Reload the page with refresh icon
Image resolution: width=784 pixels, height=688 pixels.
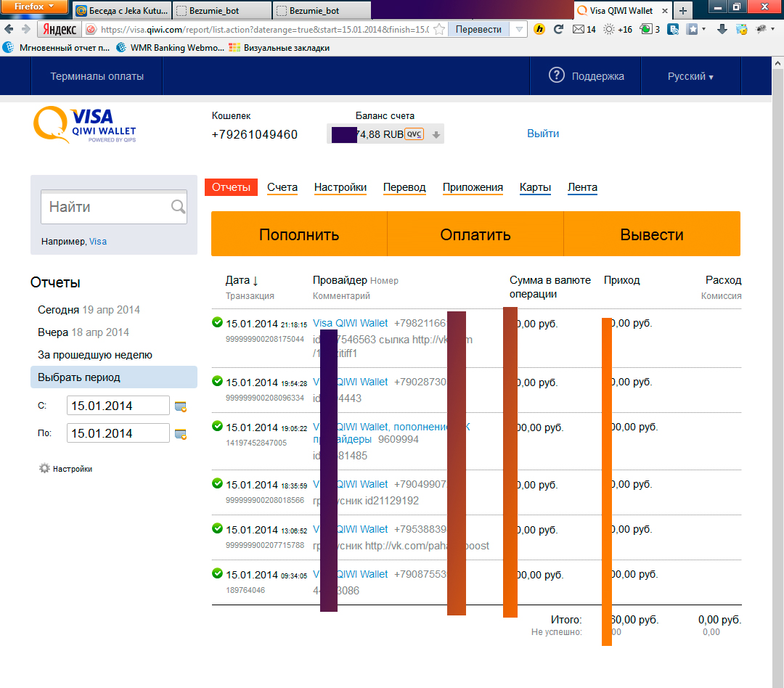[x=558, y=30]
